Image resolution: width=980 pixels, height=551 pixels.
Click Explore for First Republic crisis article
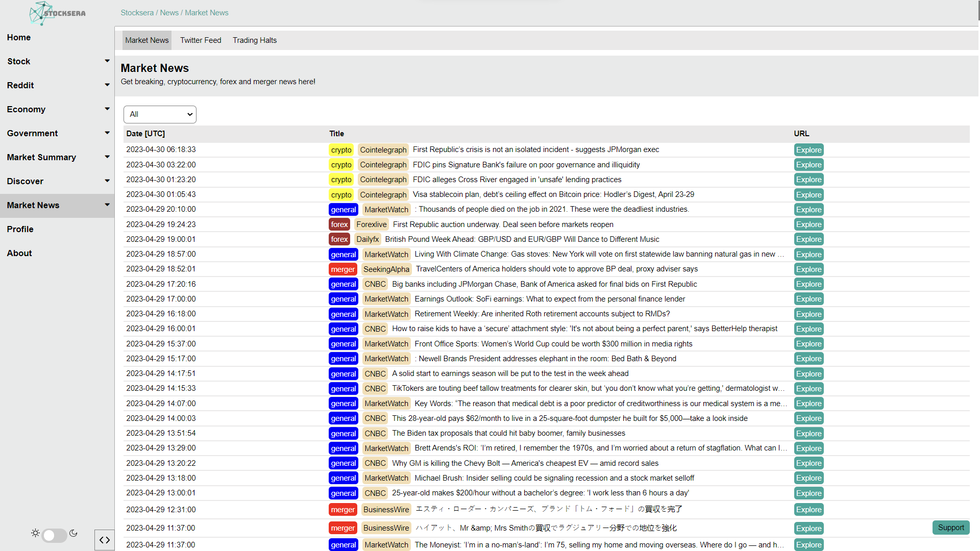tap(808, 150)
